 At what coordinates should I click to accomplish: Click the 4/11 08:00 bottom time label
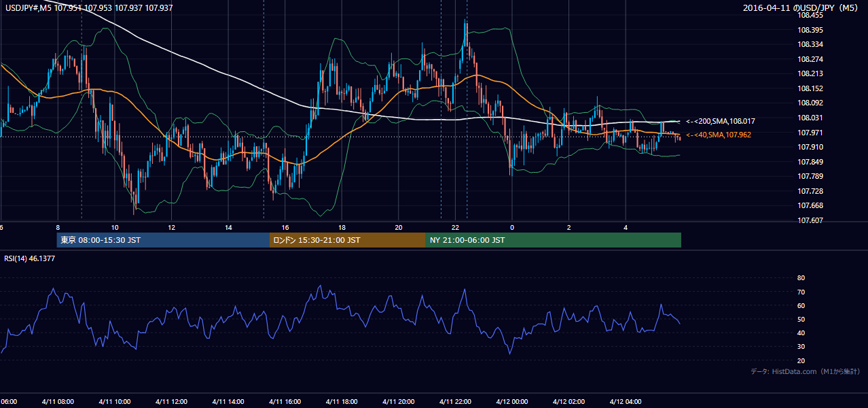click(57, 402)
